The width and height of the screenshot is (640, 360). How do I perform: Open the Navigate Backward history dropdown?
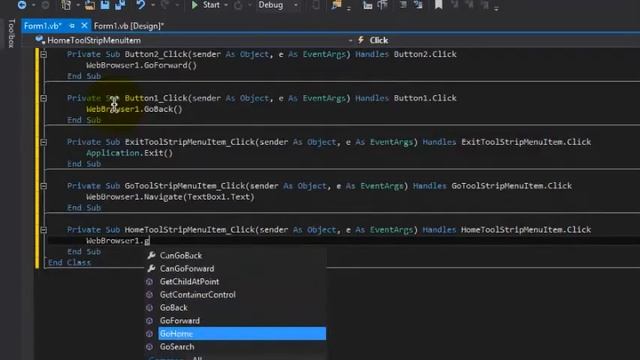33,5
